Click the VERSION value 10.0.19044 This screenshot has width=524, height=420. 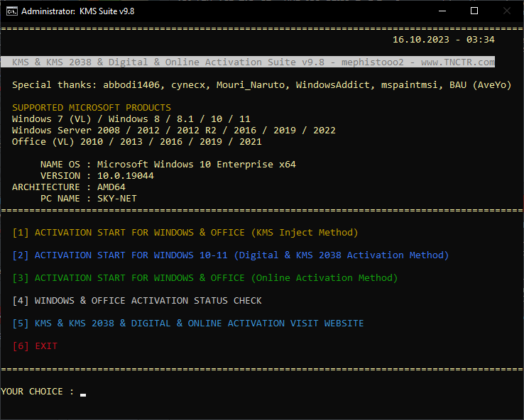(125, 176)
